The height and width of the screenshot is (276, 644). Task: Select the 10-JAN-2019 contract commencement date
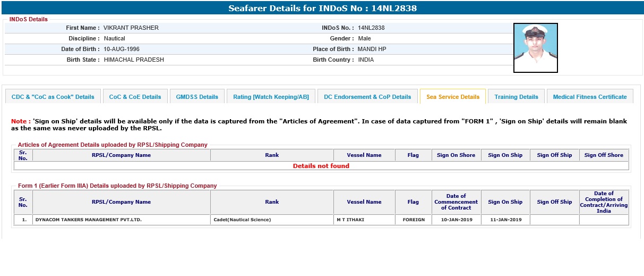click(456, 220)
